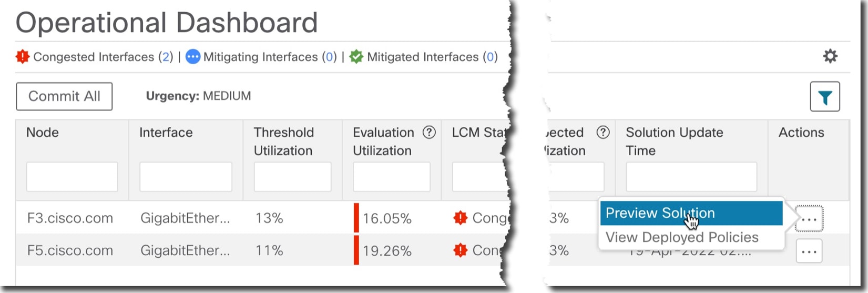
Task: Open actions ellipsis for F3.cisco.com row
Action: 809,219
